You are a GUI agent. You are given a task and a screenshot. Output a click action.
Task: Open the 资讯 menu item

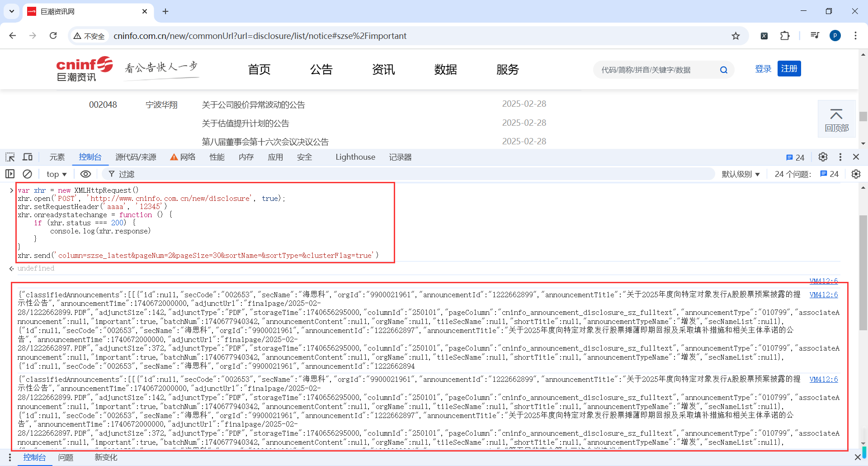pyautogui.click(x=383, y=70)
